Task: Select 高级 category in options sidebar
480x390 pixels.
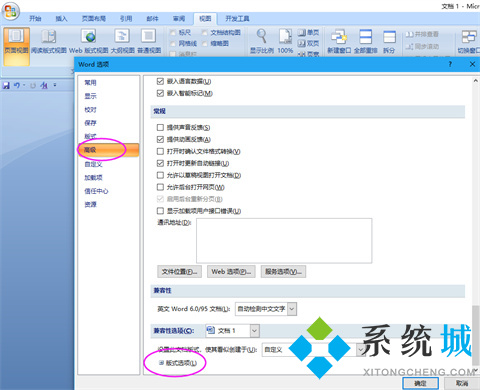Action: point(108,150)
